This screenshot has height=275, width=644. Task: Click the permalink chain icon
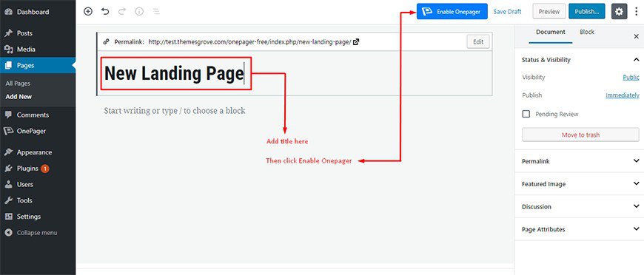tap(107, 41)
